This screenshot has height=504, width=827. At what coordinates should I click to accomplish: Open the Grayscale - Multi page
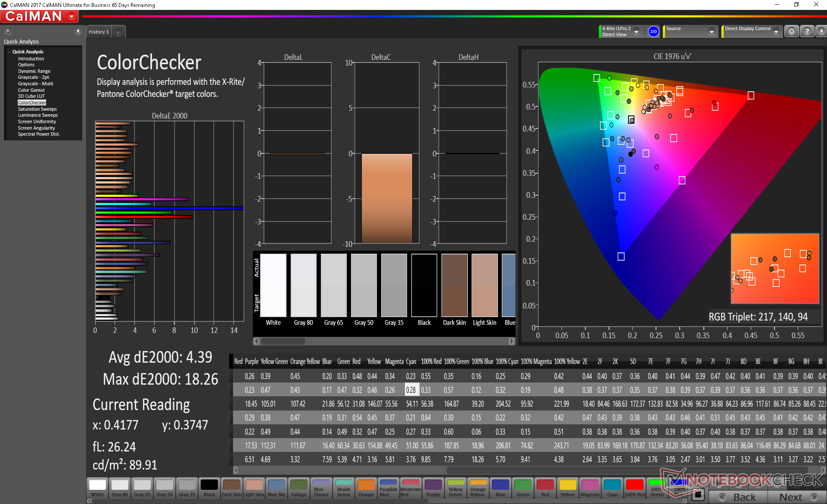[x=35, y=84]
